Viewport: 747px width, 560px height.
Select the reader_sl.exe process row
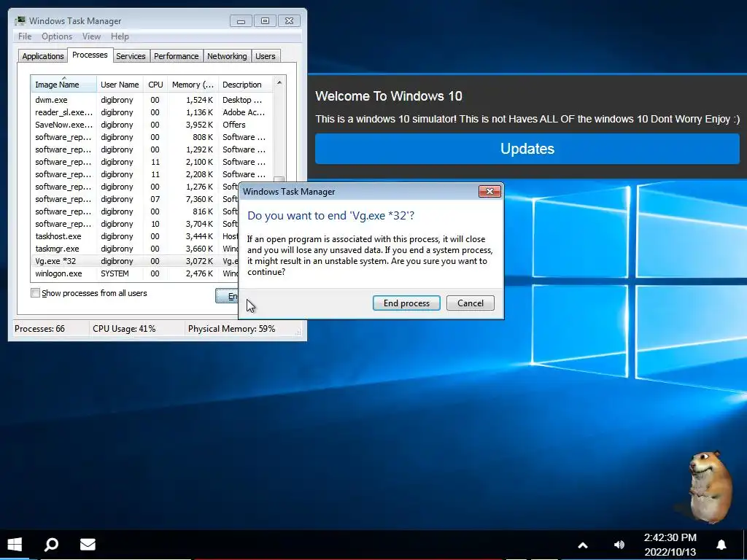pos(152,112)
